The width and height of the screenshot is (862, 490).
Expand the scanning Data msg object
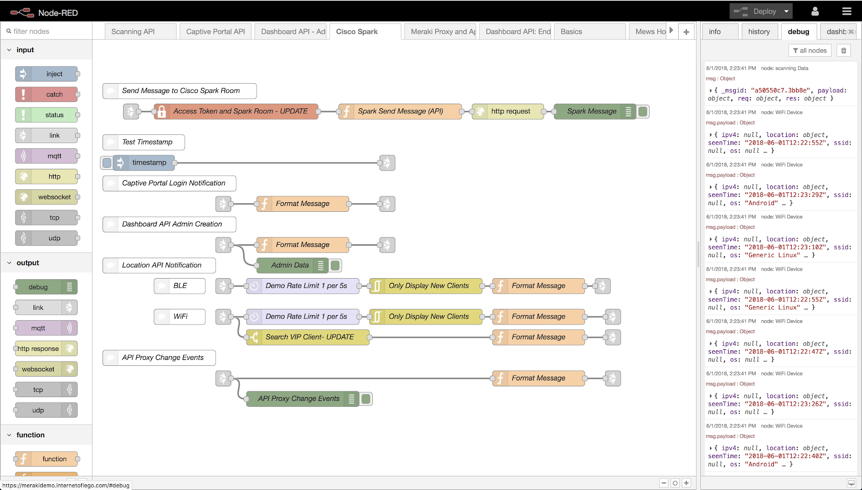coord(710,91)
